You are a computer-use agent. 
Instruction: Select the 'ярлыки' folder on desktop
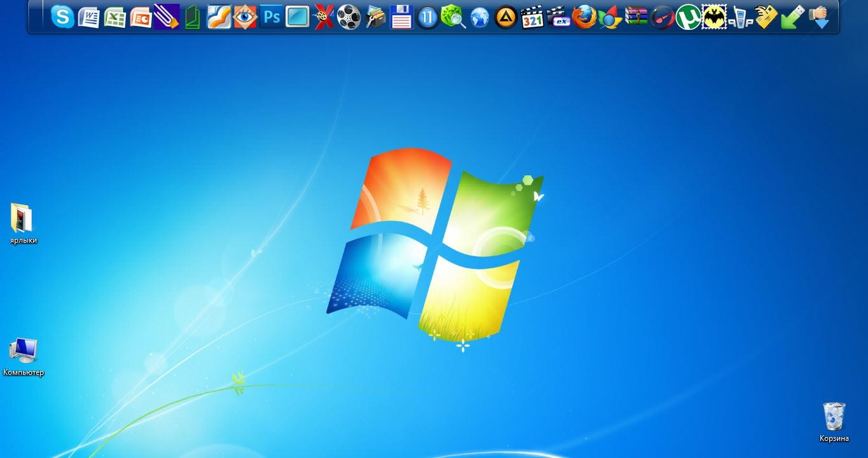23,224
